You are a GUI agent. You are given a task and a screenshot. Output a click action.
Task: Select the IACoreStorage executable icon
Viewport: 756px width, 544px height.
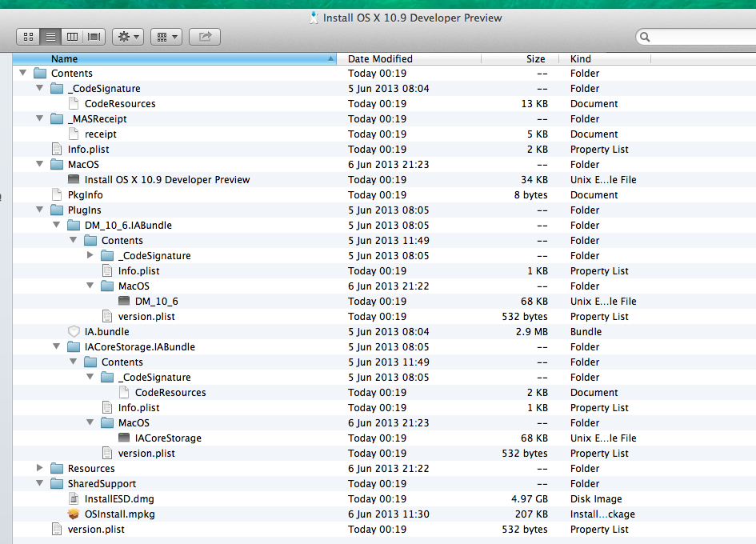[124, 438]
